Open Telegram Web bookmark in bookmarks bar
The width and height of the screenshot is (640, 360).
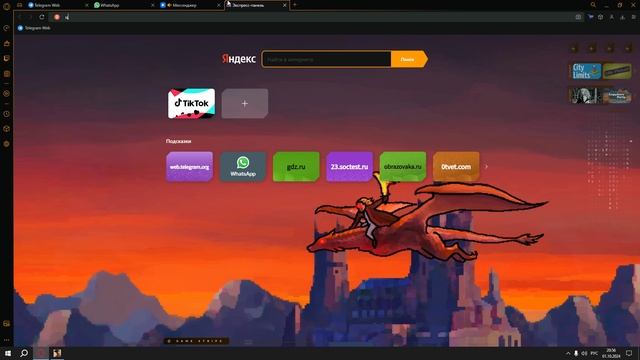[34, 28]
